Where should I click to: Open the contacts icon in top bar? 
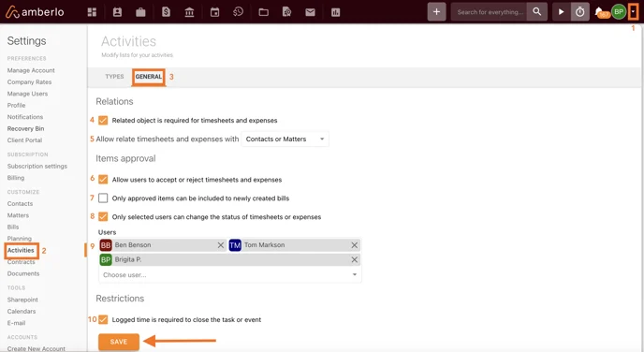pyautogui.click(x=117, y=12)
